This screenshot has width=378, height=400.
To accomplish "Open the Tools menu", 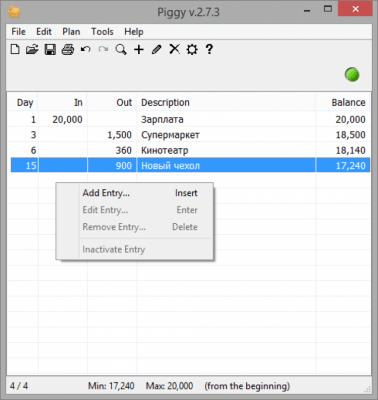I will [102, 32].
